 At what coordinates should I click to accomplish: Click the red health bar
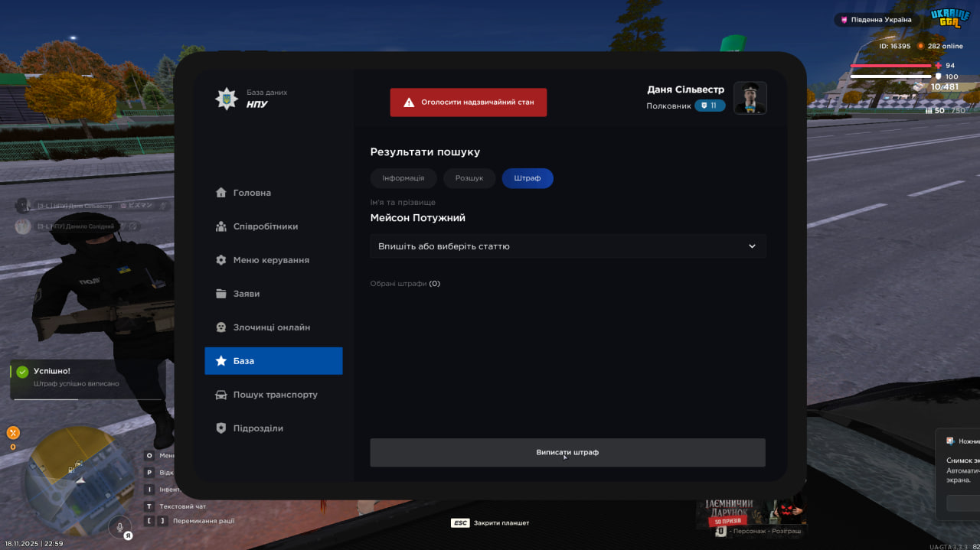click(x=890, y=66)
